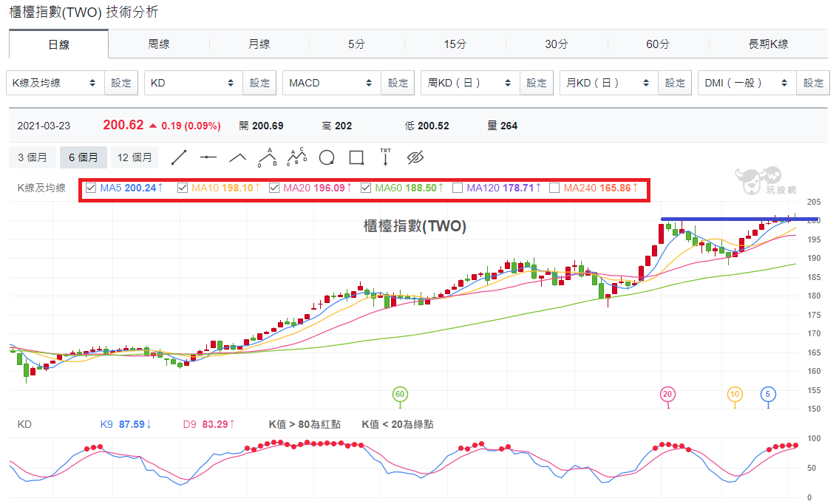The image size is (836, 504).
Task: Click the 設定 button beside KD
Action: click(x=259, y=83)
